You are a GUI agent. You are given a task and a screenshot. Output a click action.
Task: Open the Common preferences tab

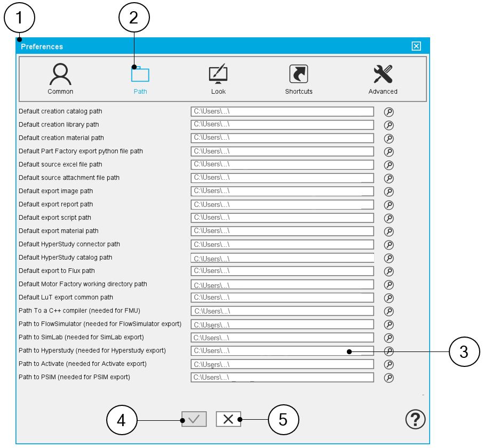60,79
